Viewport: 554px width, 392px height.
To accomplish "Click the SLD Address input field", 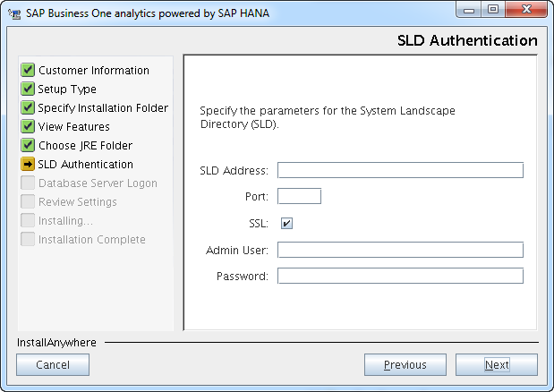I will click(400, 170).
